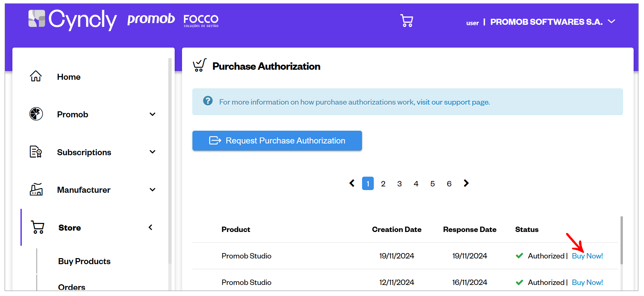Open Orders submenu item
Image resolution: width=644 pixels, height=296 pixels.
[71, 287]
